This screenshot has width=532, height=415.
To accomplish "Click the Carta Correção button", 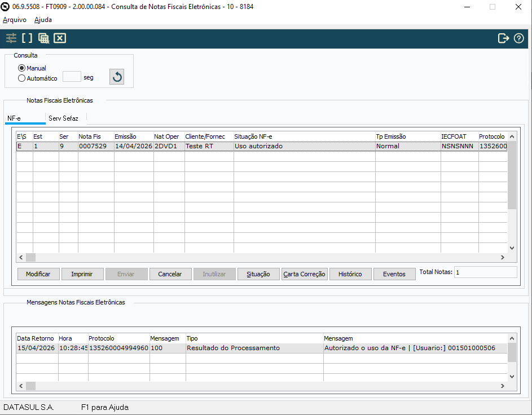I will pyautogui.click(x=304, y=274).
